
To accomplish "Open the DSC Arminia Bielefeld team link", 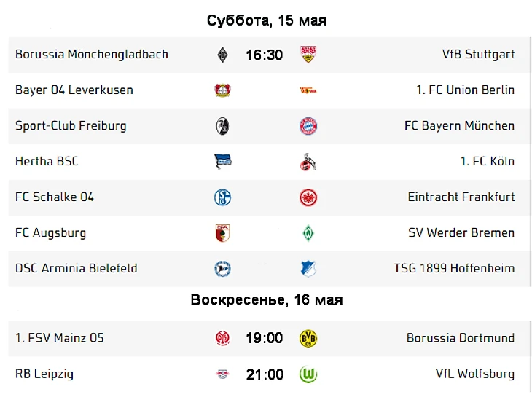I will coord(77,269).
